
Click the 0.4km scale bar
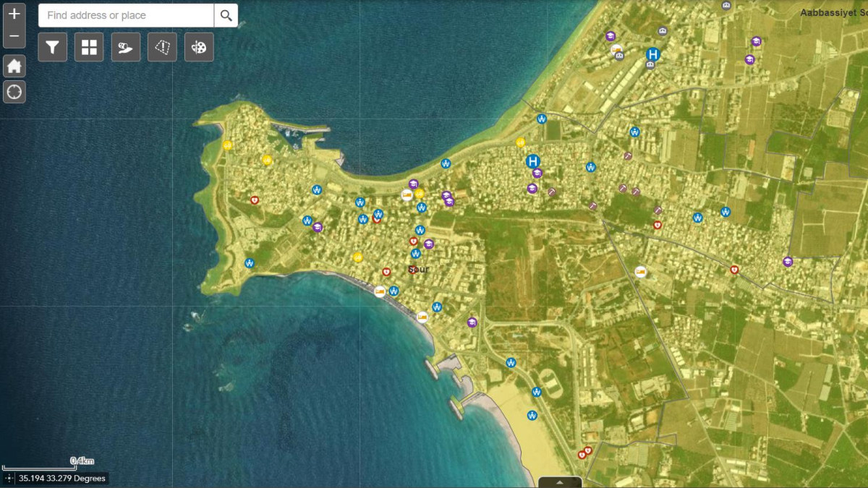coord(48,464)
